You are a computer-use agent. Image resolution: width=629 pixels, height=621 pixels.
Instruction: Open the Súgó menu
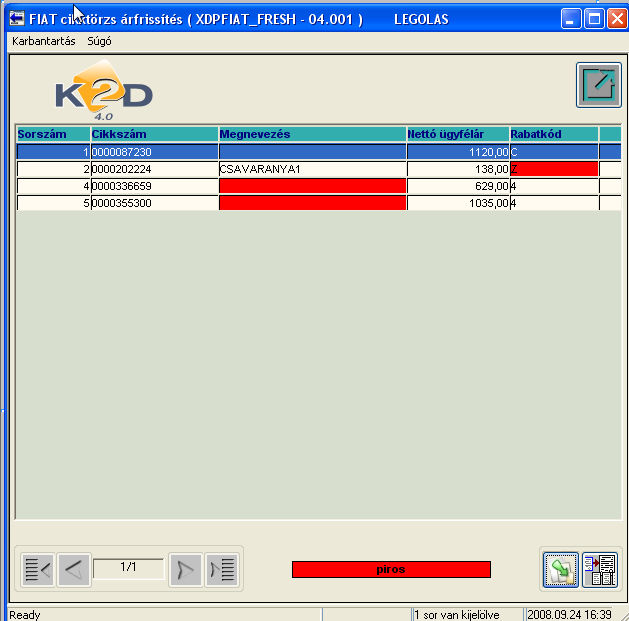99,41
